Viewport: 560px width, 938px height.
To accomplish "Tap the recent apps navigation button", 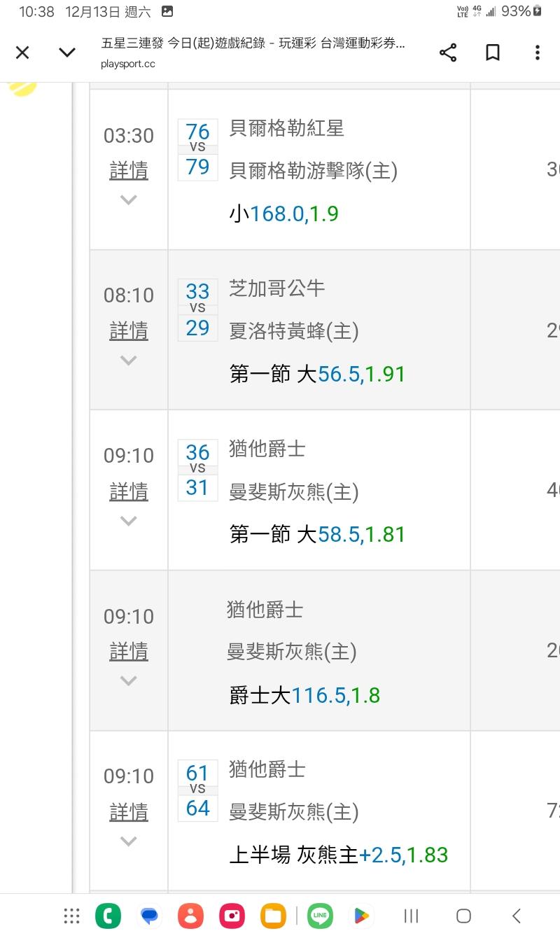I will pos(412,916).
